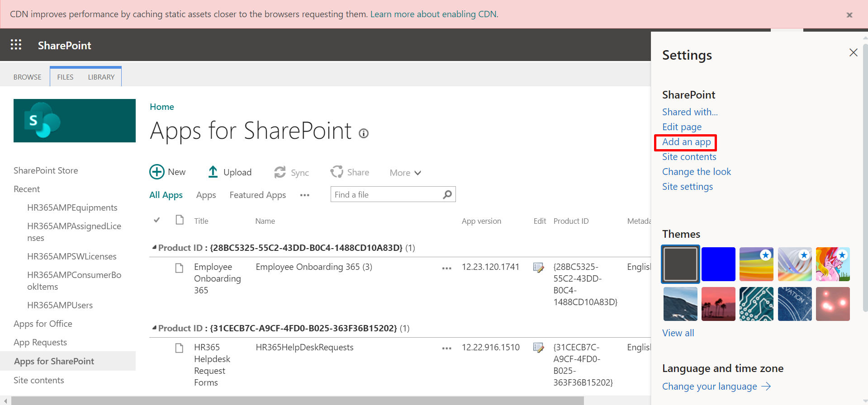Viewport: 868px width, 405px height.
Task: Click edit icon for HR365 Helpdesk row
Action: (x=538, y=348)
